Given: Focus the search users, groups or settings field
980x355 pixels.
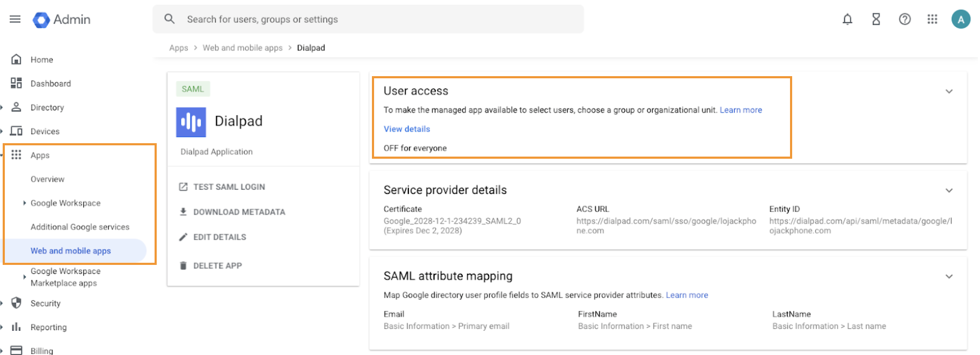Looking at the screenshot, I should coord(368,19).
